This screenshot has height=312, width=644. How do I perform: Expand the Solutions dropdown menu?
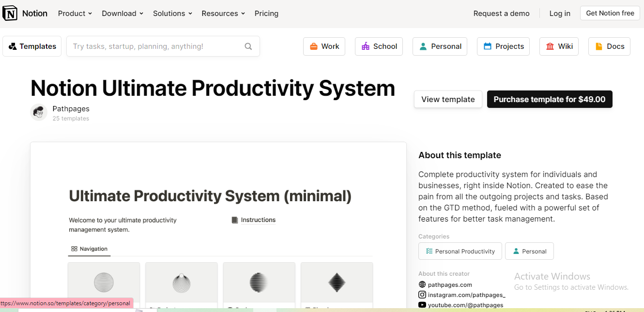(172, 14)
